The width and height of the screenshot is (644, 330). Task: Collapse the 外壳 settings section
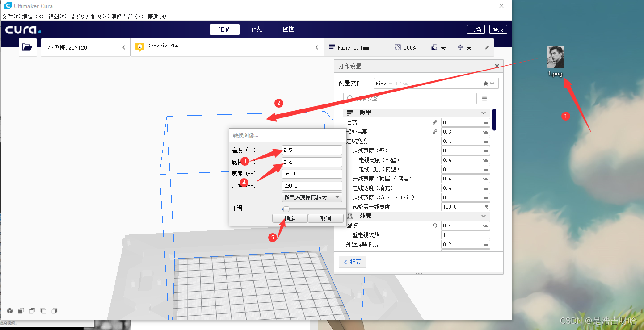pyautogui.click(x=483, y=216)
